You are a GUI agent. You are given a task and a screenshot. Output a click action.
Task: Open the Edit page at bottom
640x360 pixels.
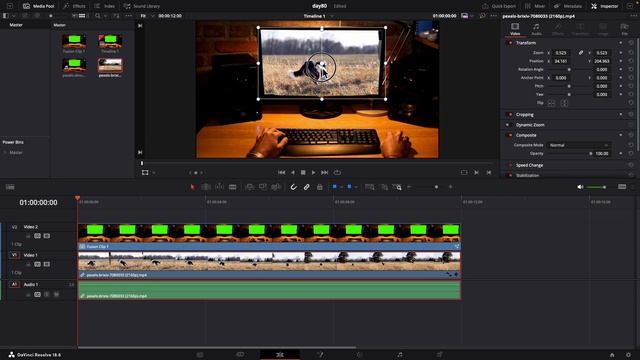(x=280, y=355)
